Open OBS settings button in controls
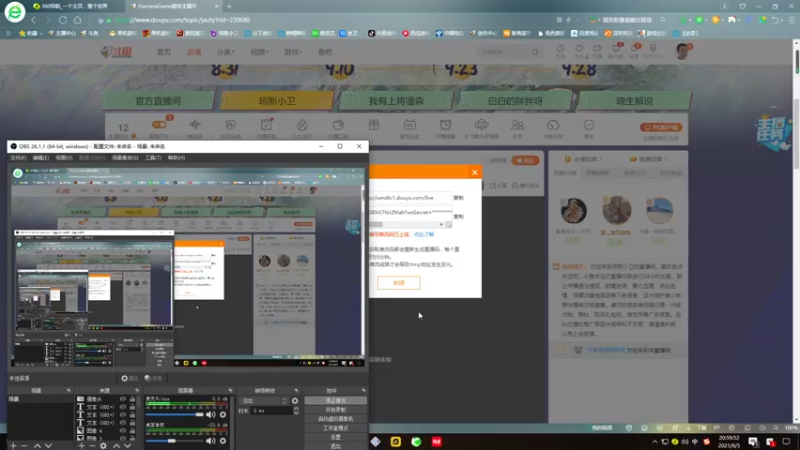Viewport: 800px width, 450px height. point(335,437)
